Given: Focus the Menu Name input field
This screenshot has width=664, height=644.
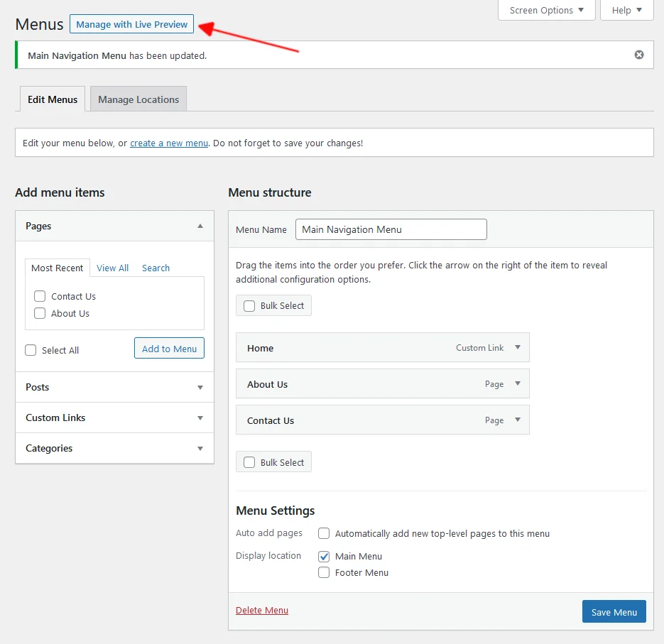Looking at the screenshot, I should pos(391,229).
